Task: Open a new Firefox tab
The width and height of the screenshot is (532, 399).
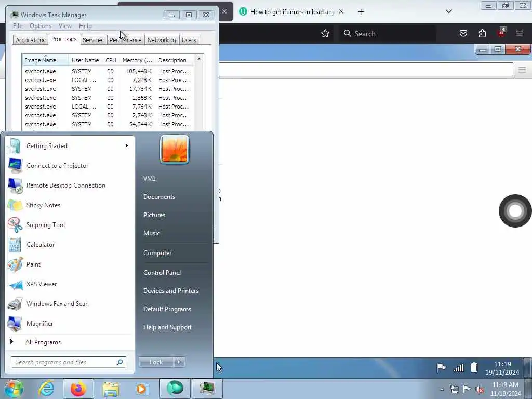Action: (361, 12)
